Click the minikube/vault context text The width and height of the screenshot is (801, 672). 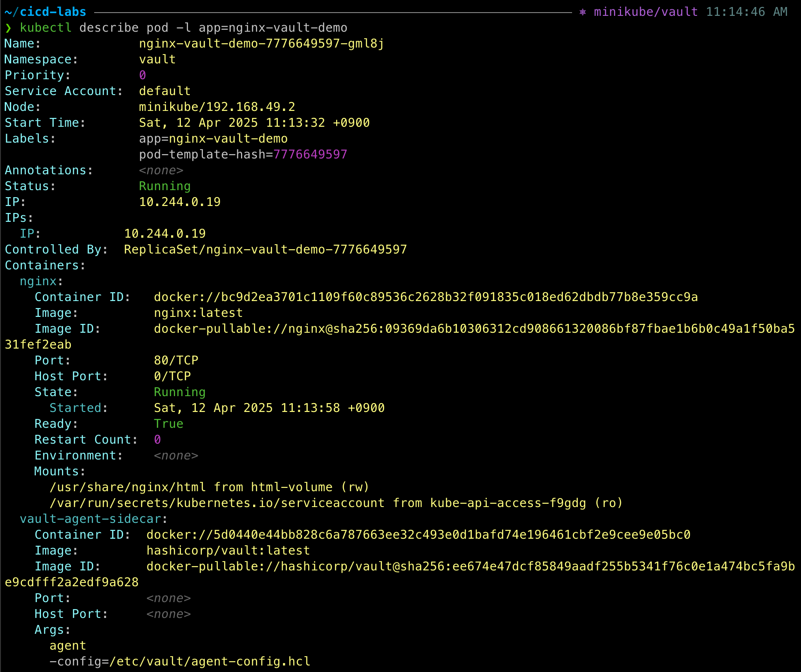[x=646, y=12]
